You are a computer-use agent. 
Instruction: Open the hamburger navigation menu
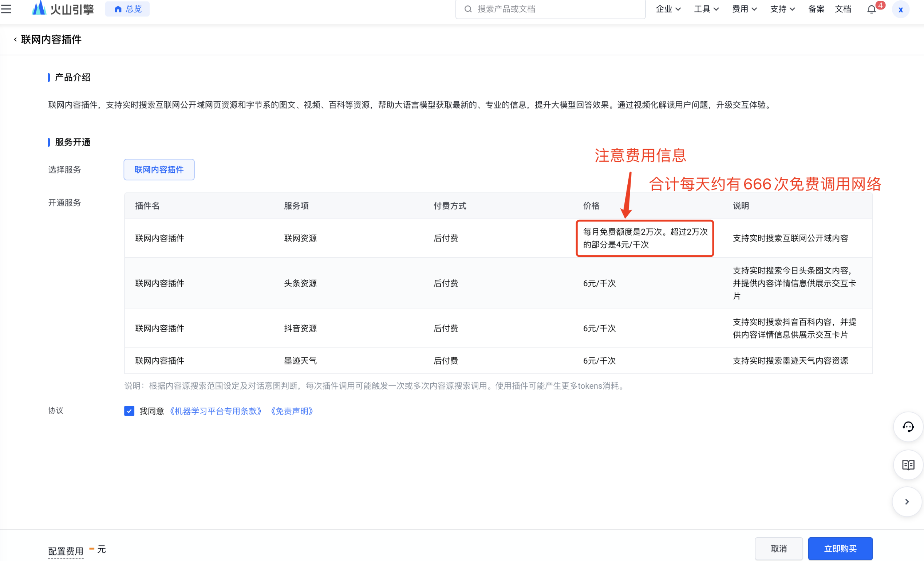point(7,9)
